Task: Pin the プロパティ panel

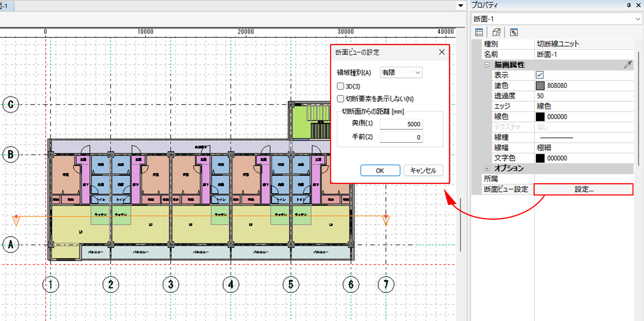Action: point(629,5)
